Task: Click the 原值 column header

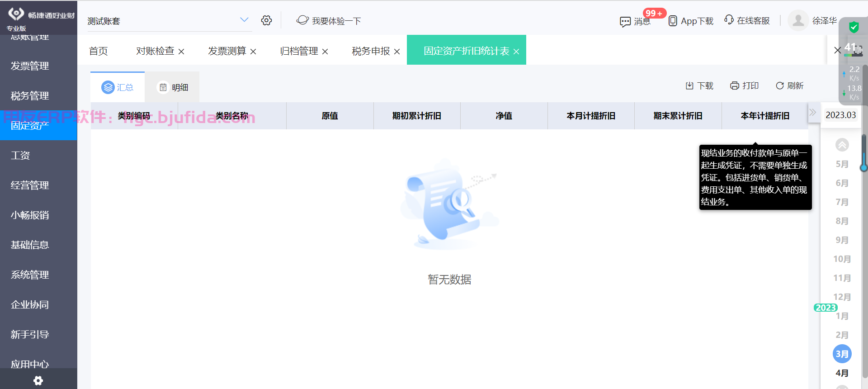Action: [x=330, y=116]
